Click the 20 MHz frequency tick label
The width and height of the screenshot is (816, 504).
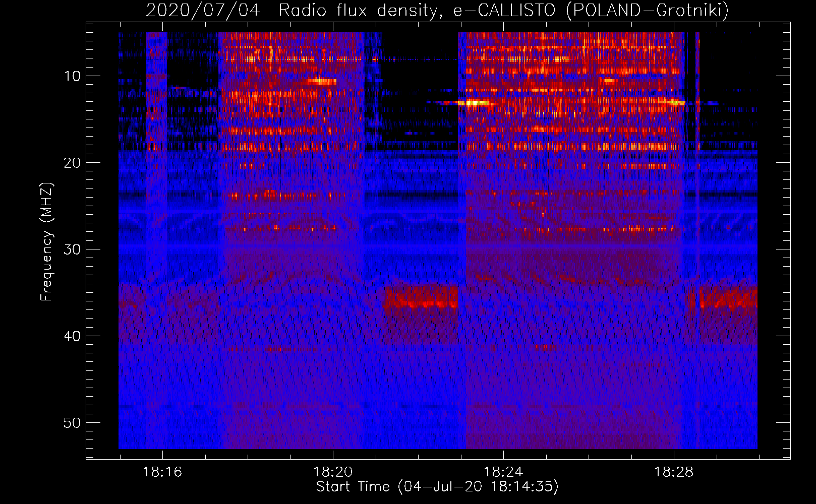click(x=72, y=163)
